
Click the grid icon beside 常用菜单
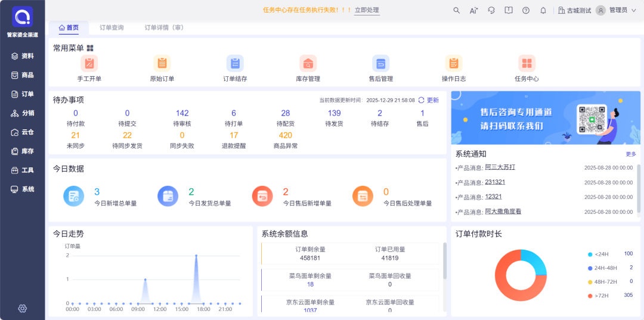[90, 48]
